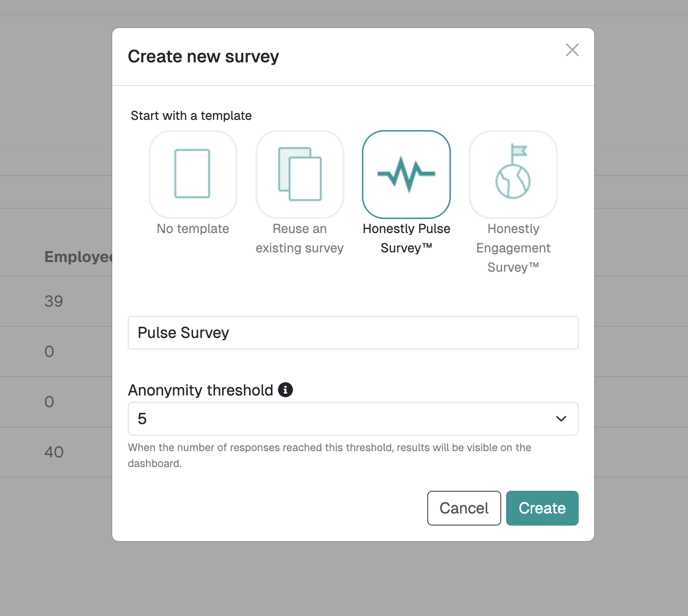Click the "Create new survey" dialog title
688x616 pixels.
click(x=203, y=57)
